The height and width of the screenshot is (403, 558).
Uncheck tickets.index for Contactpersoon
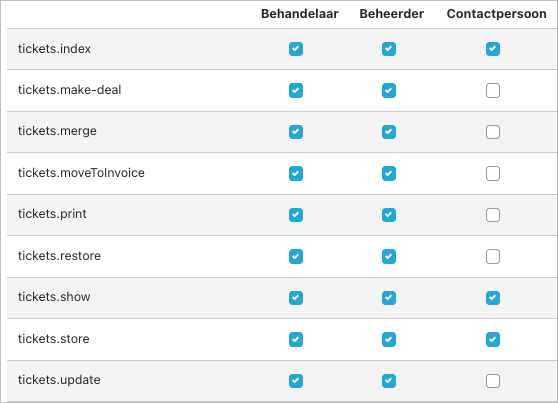coord(493,49)
